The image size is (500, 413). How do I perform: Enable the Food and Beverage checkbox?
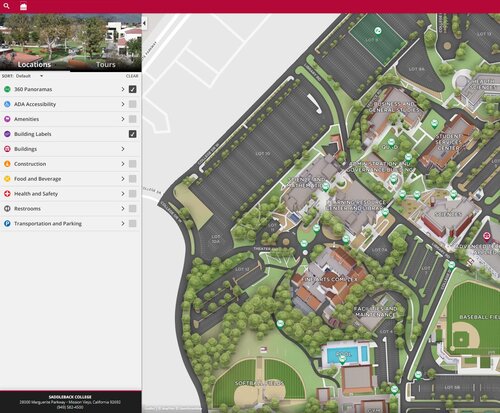click(x=133, y=179)
